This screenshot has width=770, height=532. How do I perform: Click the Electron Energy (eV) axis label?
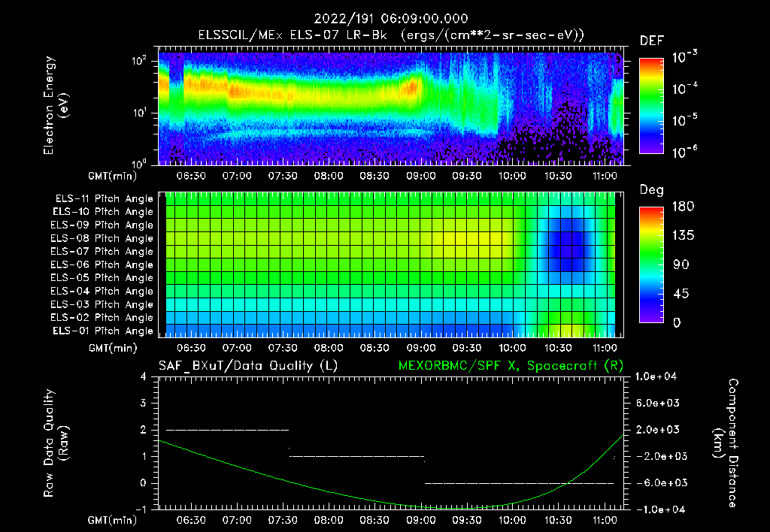[55, 105]
